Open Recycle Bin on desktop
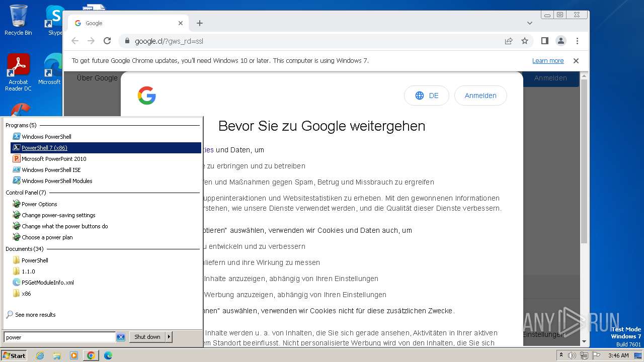The width and height of the screenshot is (644, 362). [18, 20]
